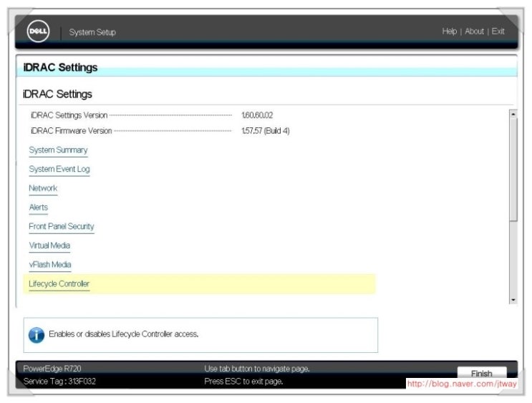This screenshot has height=403, width=532.
Task: Click the Dell logo icon
Action: click(38, 31)
